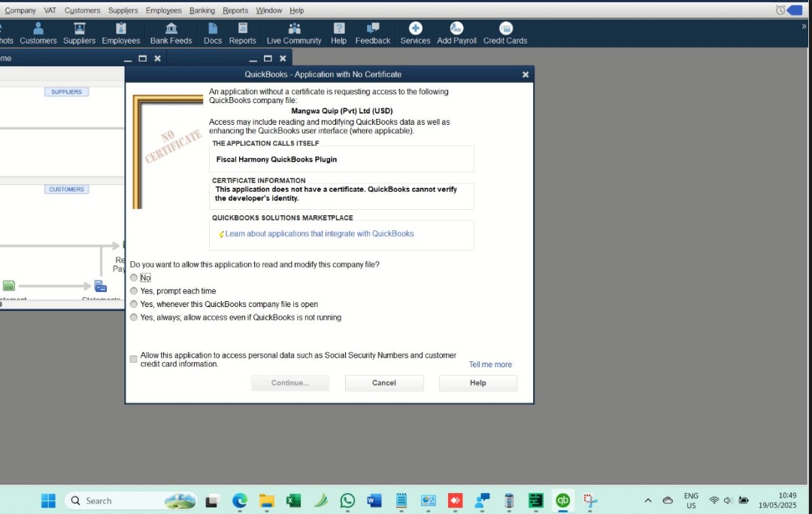The width and height of the screenshot is (812, 514).
Task: Open Windows Start menu
Action: pyautogui.click(x=48, y=500)
